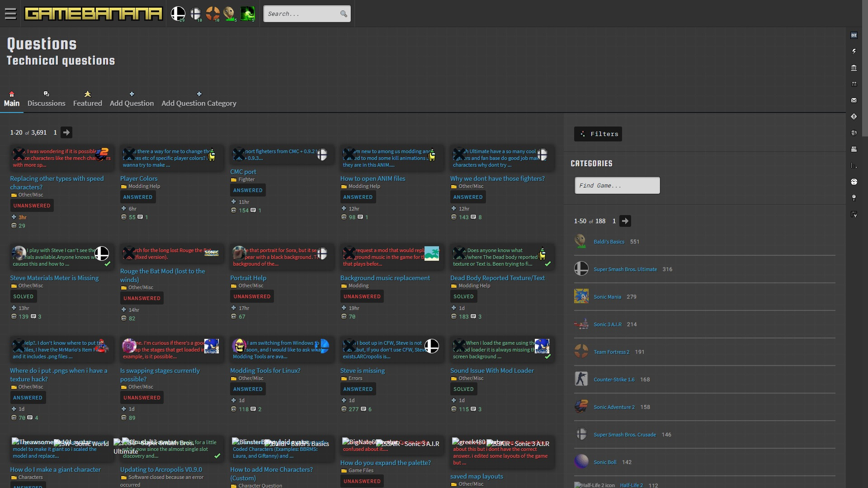The height and width of the screenshot is (488, 868).
Task: Click the warning diamond icon in right sidebar
Action: click(x=854, y=116)
